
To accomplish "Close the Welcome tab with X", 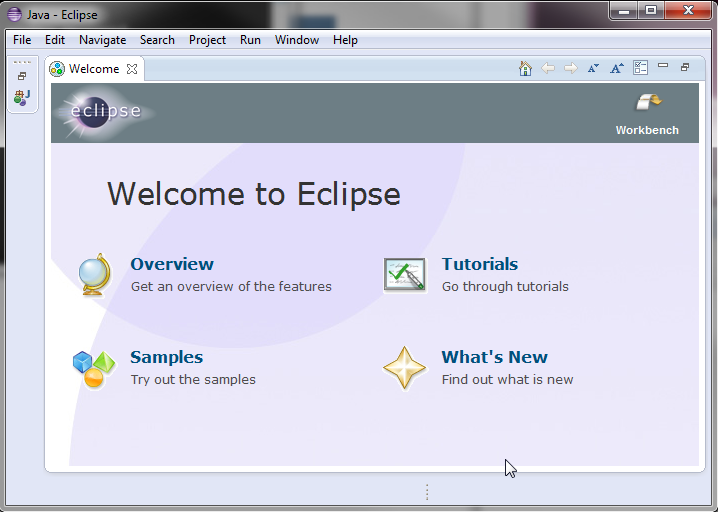I will (132, 69).
